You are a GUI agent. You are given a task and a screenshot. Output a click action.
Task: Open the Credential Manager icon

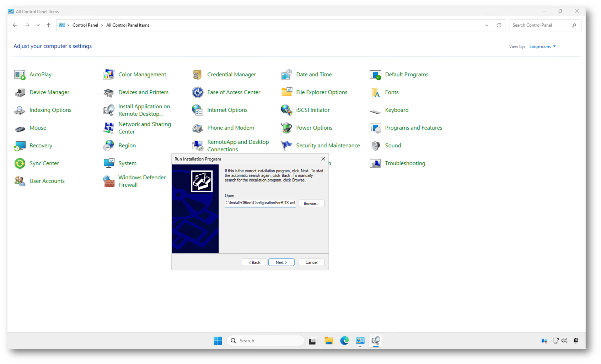198,75
